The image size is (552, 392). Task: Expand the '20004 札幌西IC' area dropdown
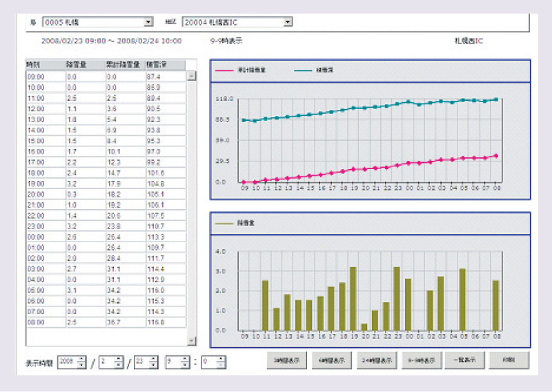288,22
